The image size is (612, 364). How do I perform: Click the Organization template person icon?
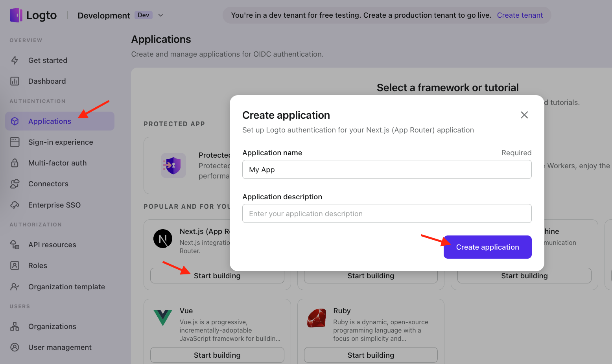pos(15,287)
